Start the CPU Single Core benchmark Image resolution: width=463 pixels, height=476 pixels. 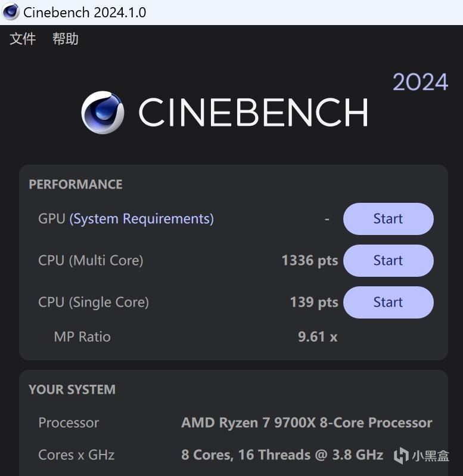click(x=388, y=302)
